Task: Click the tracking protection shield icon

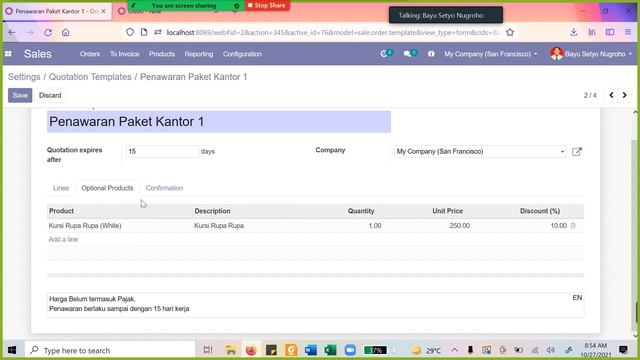Action: [130, 32]
